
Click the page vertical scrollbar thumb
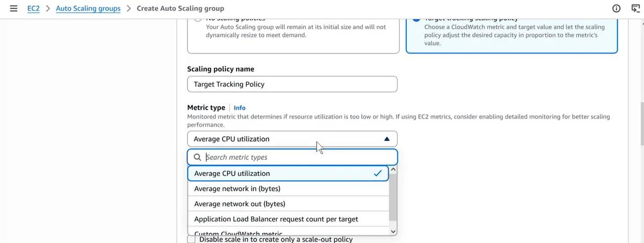[641, 123]
